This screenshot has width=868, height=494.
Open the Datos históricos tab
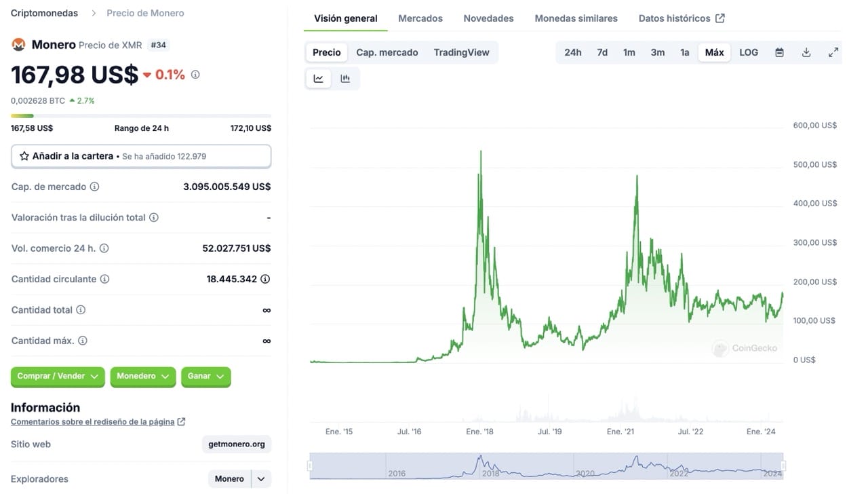[x=682, y=18]
